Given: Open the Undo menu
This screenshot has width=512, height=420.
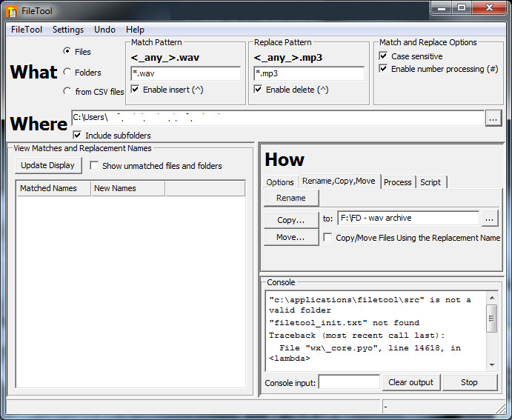Looking at the screenshot, I should click(x=104, y=30).
